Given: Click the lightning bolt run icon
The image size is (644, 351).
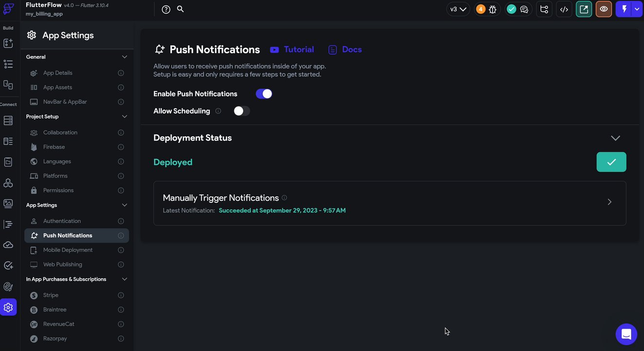Looking at the screenshot, I should [624, 9].
